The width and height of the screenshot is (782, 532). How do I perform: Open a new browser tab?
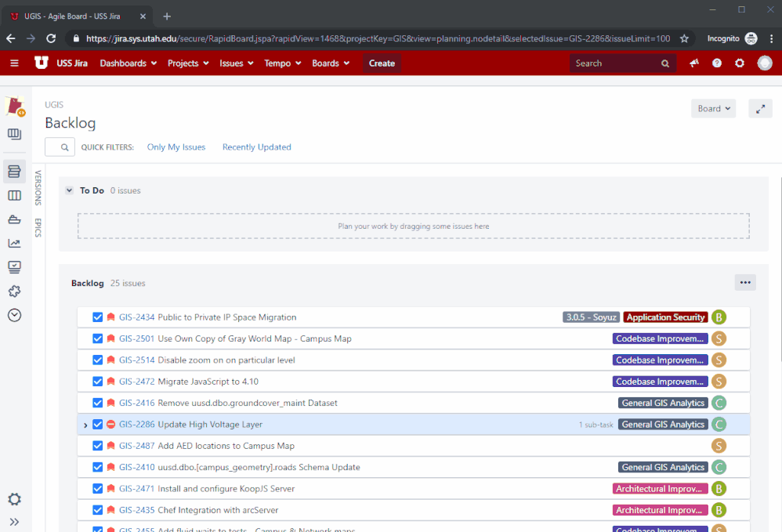(167, 16)
